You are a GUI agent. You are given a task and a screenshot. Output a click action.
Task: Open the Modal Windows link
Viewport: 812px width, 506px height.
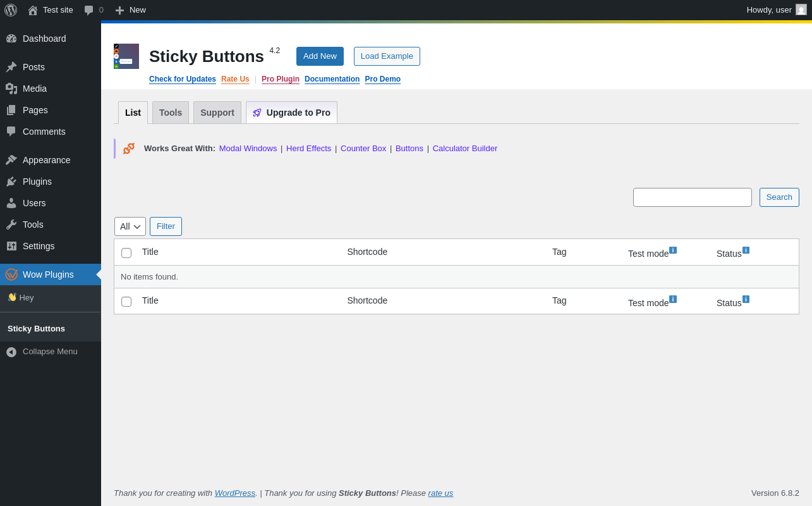click(x=248, y=149)
